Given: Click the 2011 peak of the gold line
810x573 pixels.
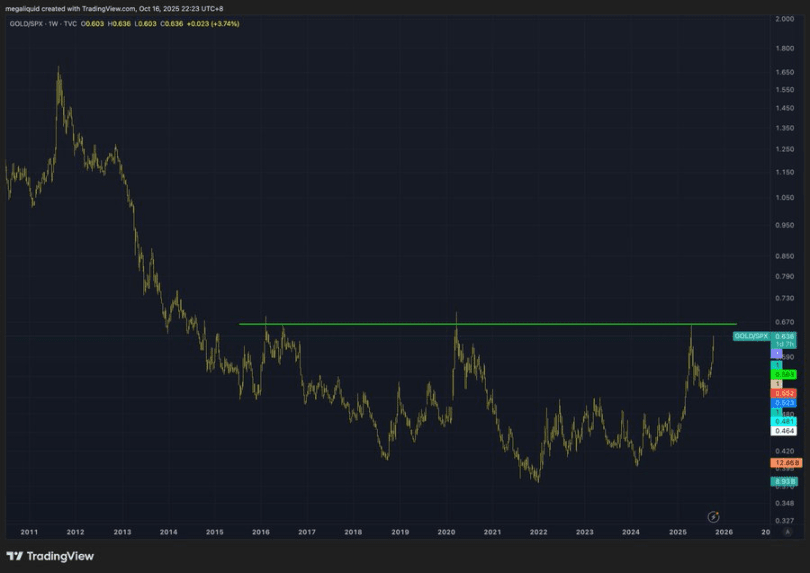Looking at the screenshot, I should pos(58,68).
